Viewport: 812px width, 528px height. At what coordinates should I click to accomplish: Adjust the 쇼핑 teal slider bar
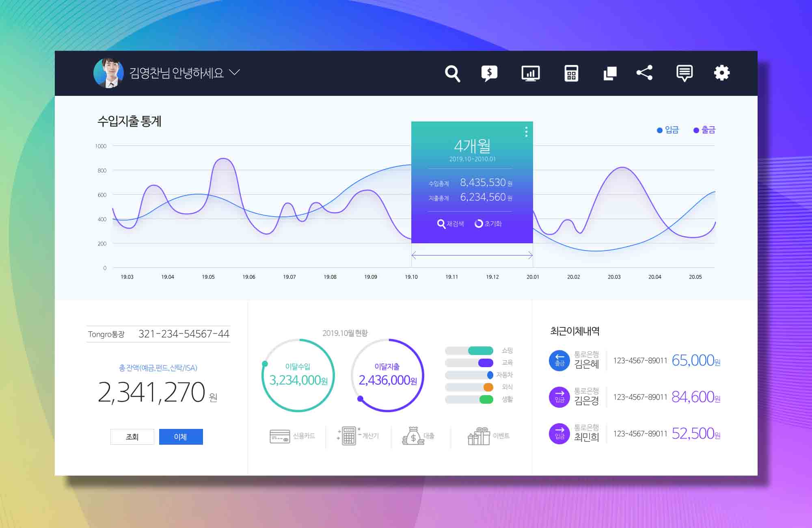coord(469,351)
